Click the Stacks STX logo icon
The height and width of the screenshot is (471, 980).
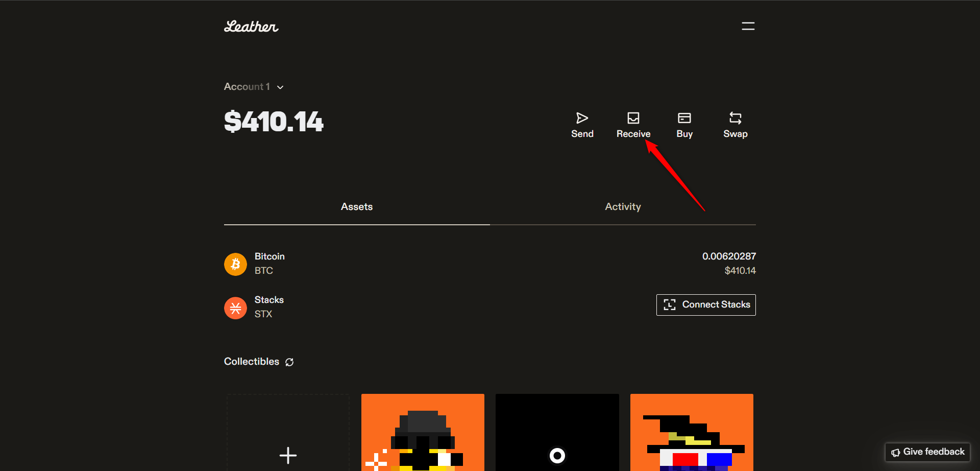click(x=235, y=308)
